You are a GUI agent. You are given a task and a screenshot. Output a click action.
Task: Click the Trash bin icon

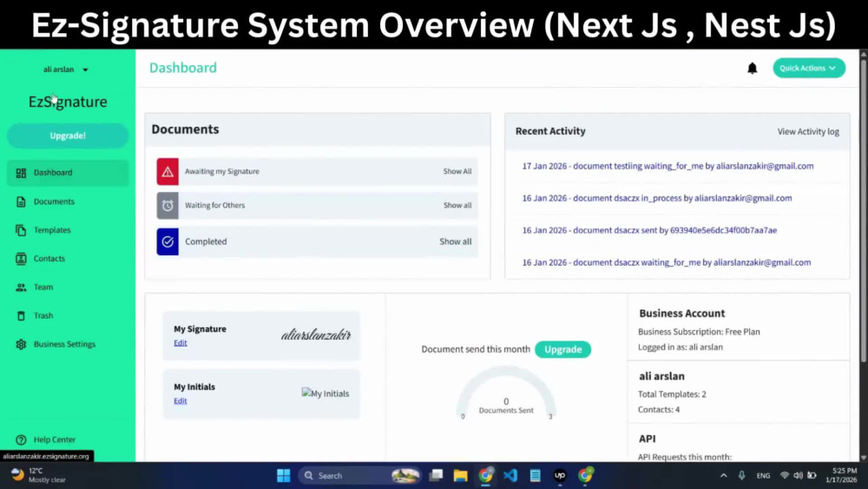(21, 315)
